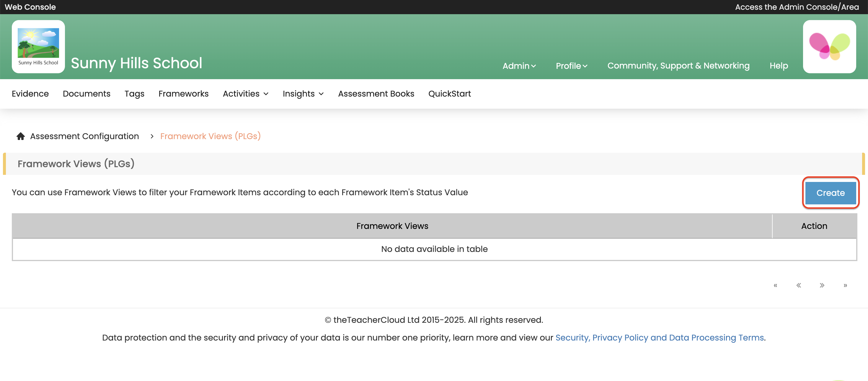
Task: Click Assessment Configuration breadcrumb link
Action: [84, 136]
